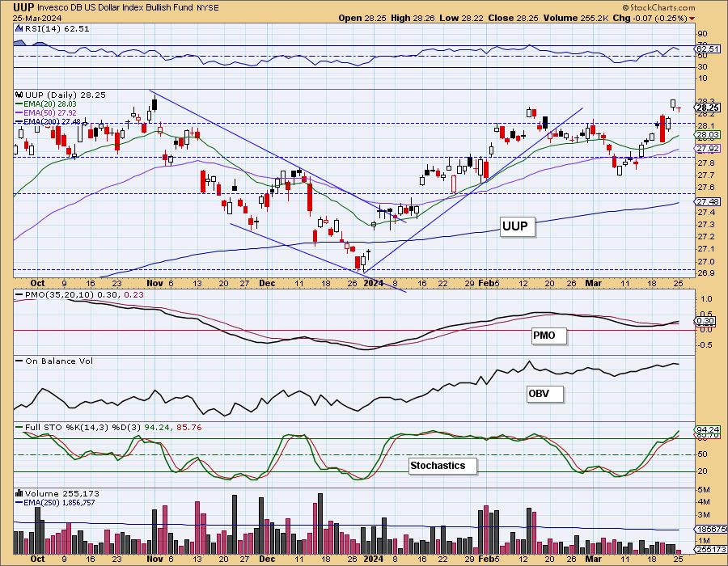Viewport: 728px width, 566px height.
Task: Click the green EMA(20) legend line swatch
Action: (19, 104)
